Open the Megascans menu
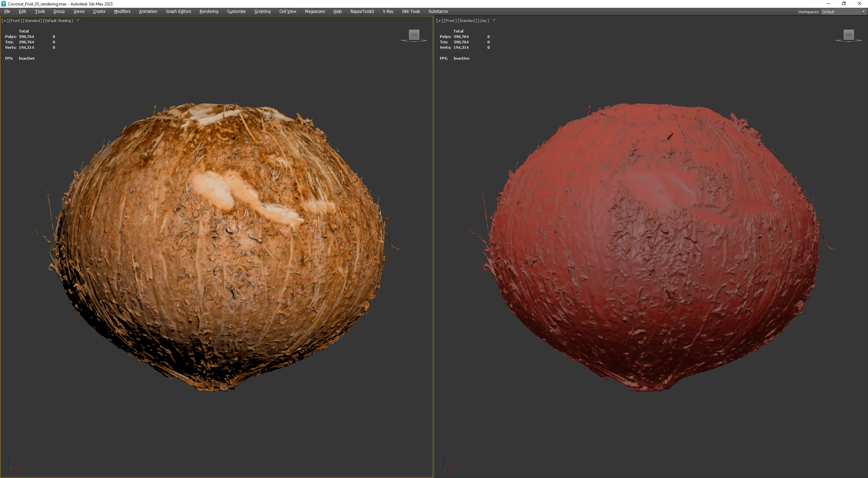Screen dimensions: 868x478 [315, 11]
